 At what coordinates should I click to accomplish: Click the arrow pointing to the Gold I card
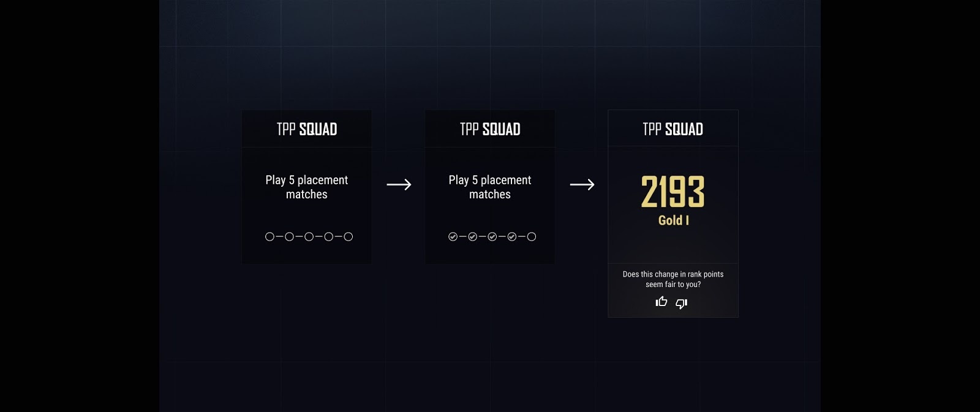tap(582, 184)
